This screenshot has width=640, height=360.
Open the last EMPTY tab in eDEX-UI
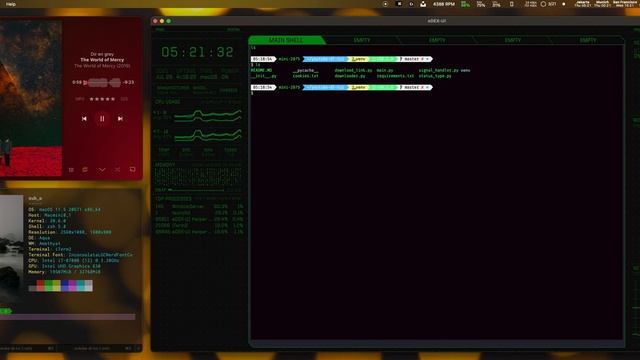tap(588, 40)
